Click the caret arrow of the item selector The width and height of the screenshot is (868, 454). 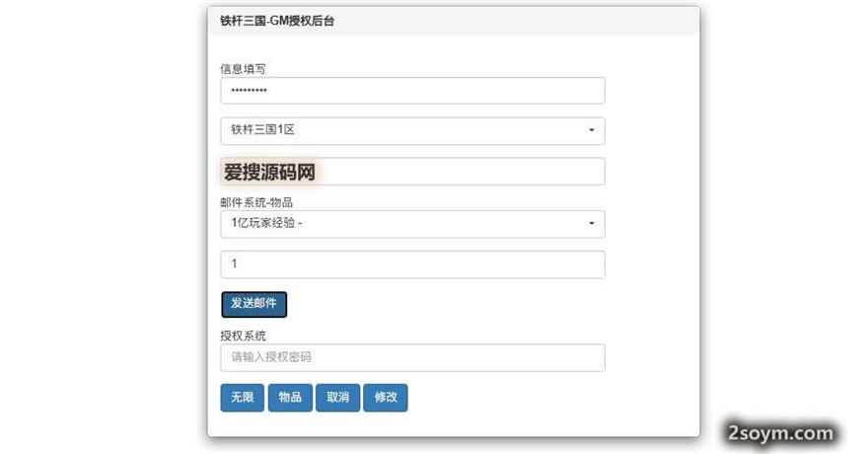[591, 224]
